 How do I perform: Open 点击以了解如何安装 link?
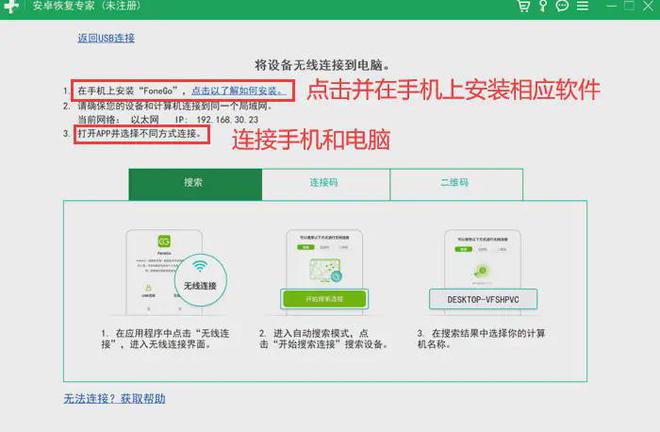tap(239, 91)
